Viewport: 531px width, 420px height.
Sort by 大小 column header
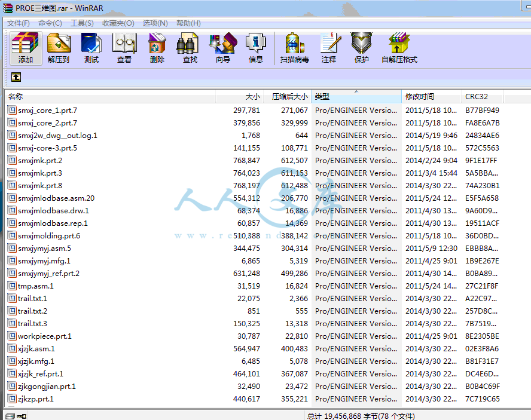(x=239, y=96)
